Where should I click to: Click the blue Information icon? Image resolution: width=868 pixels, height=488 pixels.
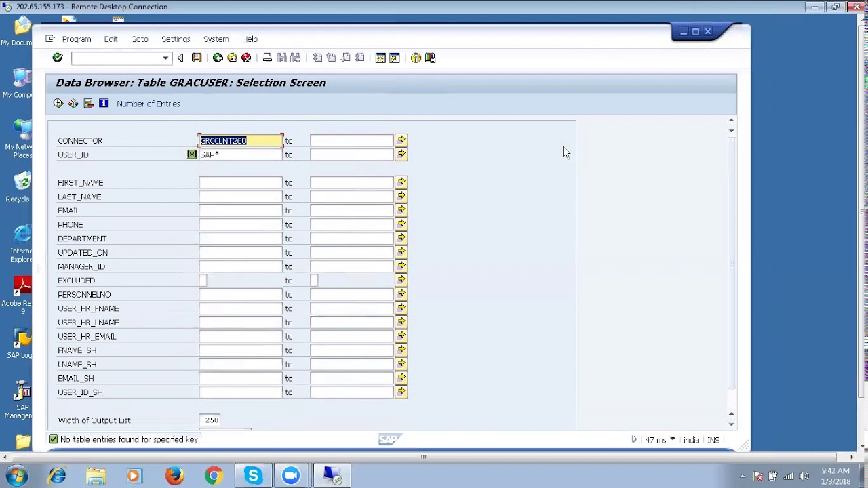104,104
